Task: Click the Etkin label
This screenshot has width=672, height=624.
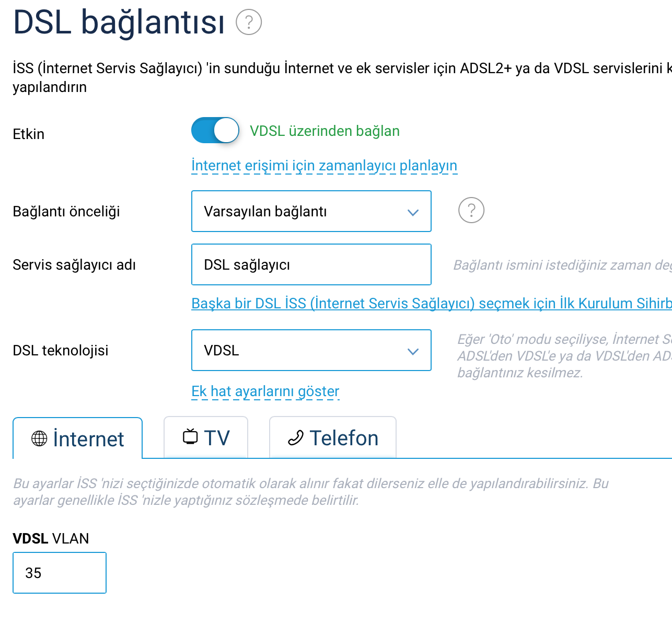Action: pyautogui.click(x=29, y=134)
